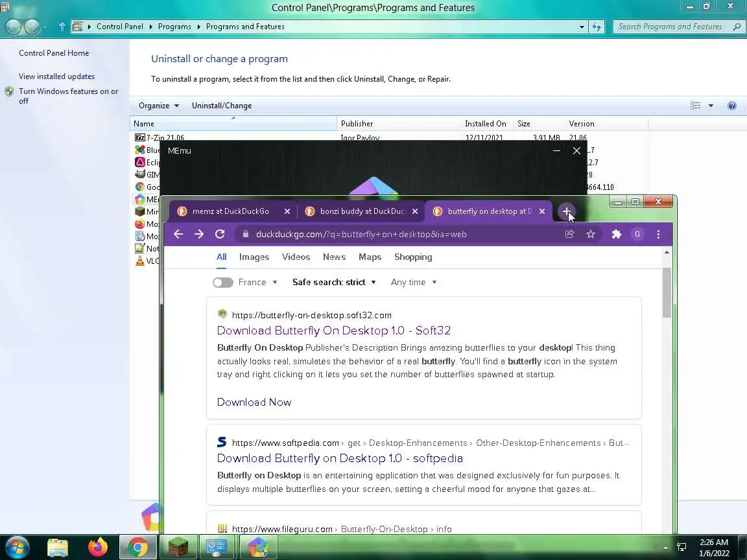Click Uninstall/Change in Control Panel
Screen dimensions: 747x560
(x=222, y=106)
